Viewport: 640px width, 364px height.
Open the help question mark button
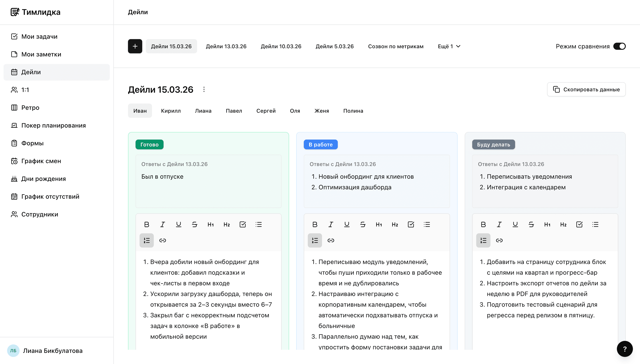click(624, 349)
